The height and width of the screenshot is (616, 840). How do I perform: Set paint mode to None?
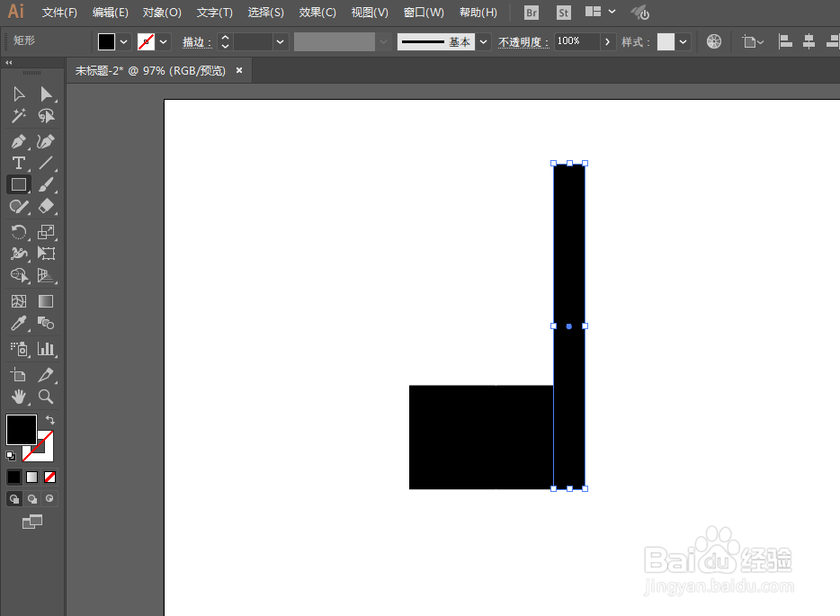49,477
